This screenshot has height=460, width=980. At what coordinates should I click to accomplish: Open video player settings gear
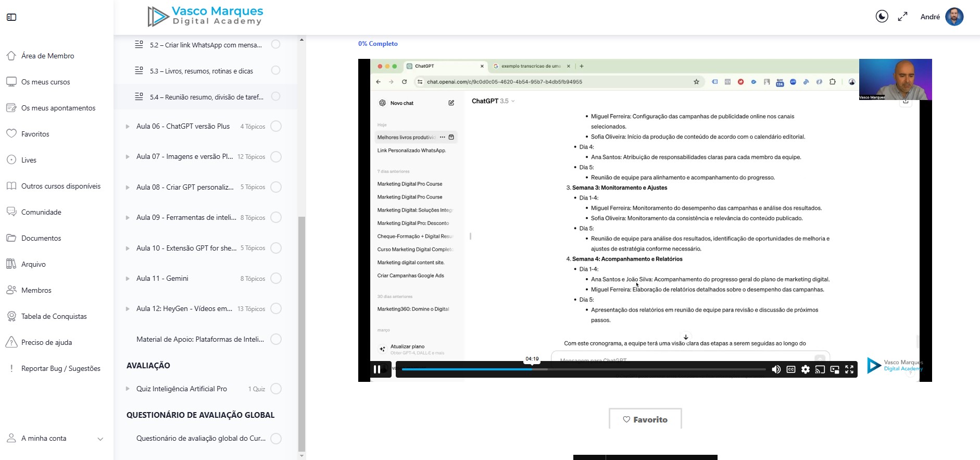pos(806,369)
